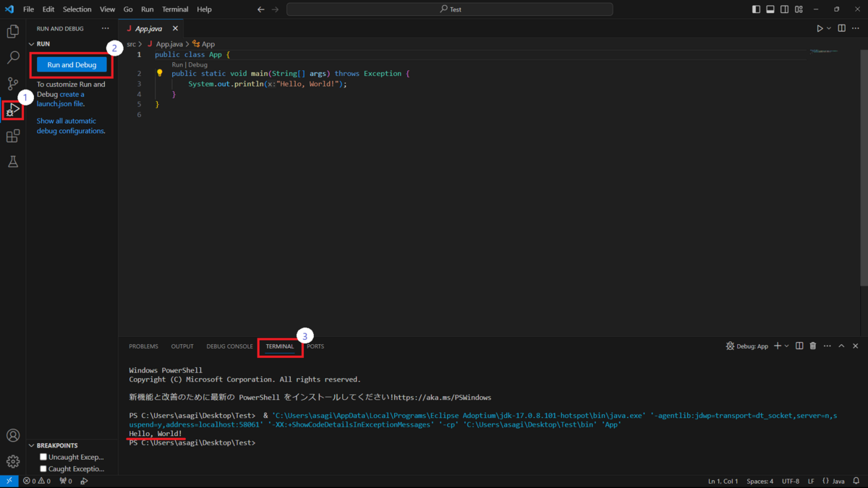Split the terminal using the split icon
This screenshot has width=868, height=488.
[799, 346]
